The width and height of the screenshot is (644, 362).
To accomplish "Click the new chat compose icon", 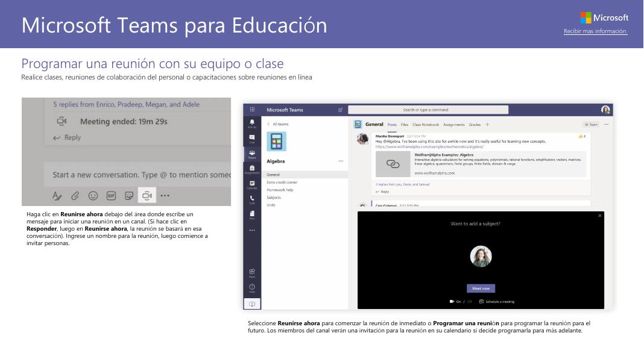I will [x=340, y=110].
